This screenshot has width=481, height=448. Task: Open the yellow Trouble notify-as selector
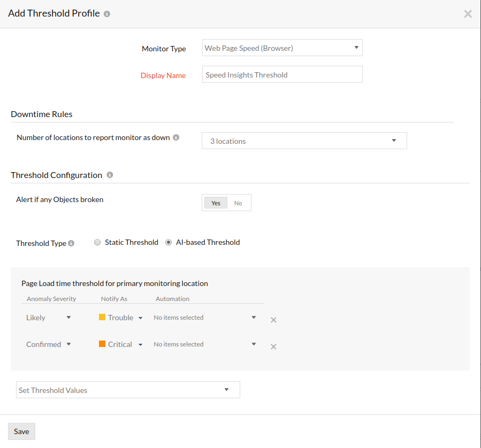[121, 318]
